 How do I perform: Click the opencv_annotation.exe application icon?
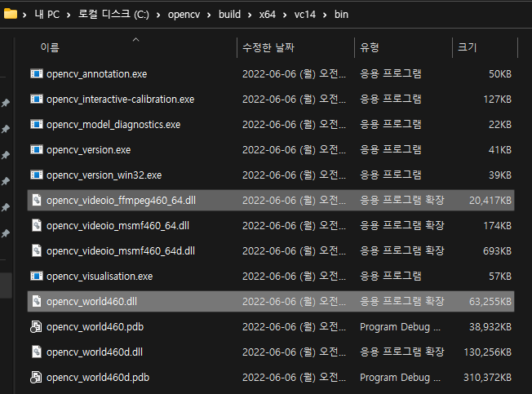click(36, 73)
